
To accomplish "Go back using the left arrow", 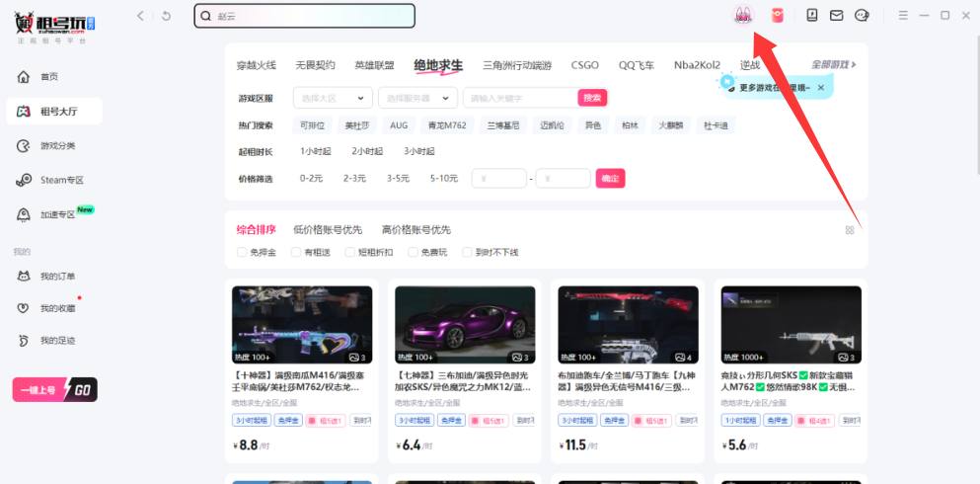I will (x=141, y=15).
